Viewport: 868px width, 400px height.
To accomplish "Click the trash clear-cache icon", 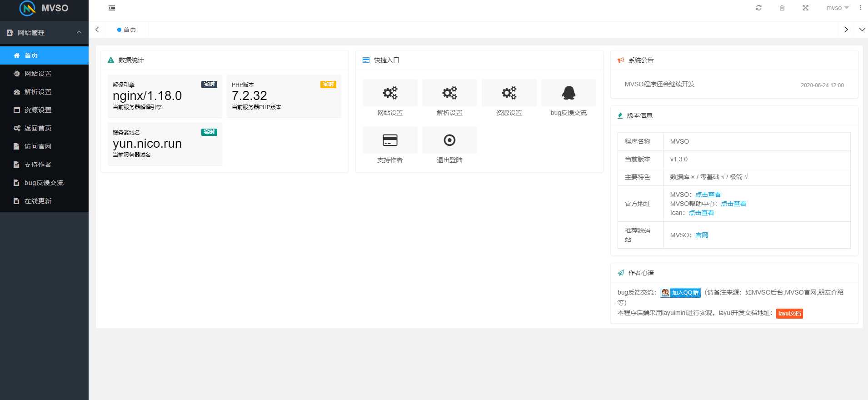I will tap(782, 8).
